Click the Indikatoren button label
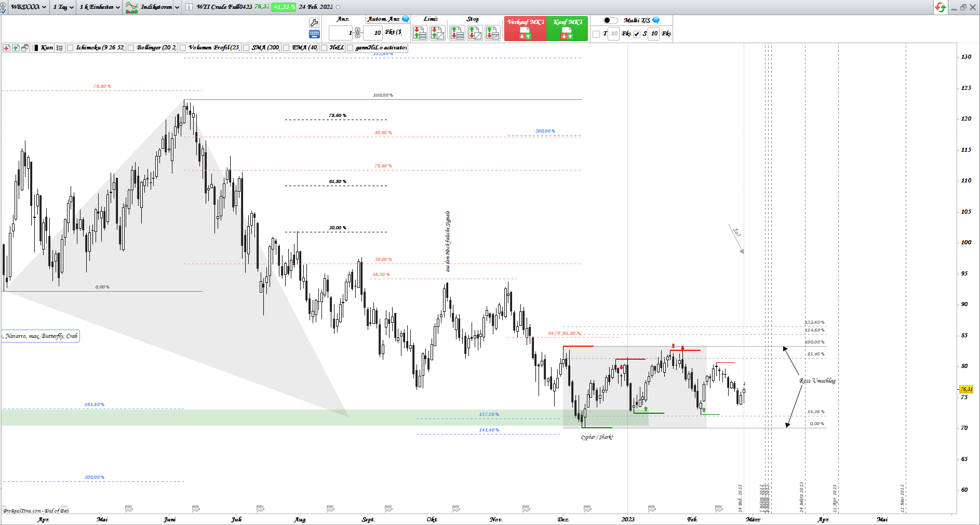The width and height of the screenshot is (980, 525). tap(156, 7)
